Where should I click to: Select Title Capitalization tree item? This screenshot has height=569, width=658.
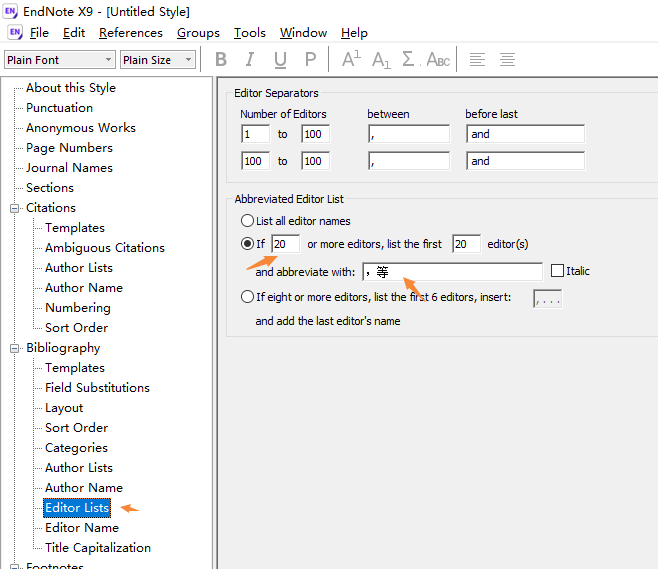point(98,548)
